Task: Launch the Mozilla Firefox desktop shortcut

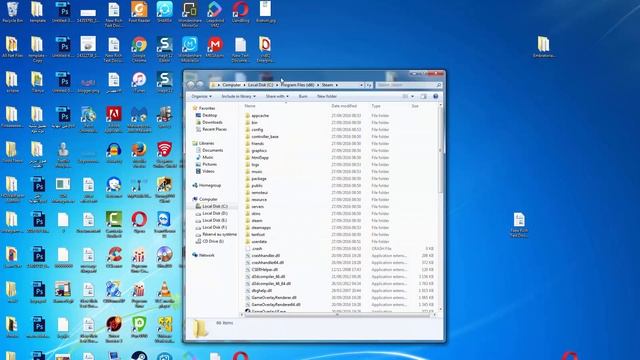Action: [139, 154]
